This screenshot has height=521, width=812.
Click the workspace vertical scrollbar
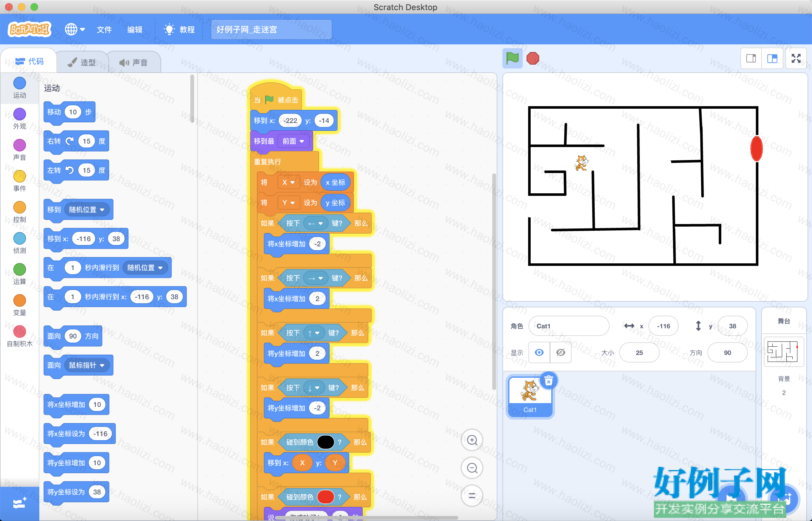(x=494, y=281)
